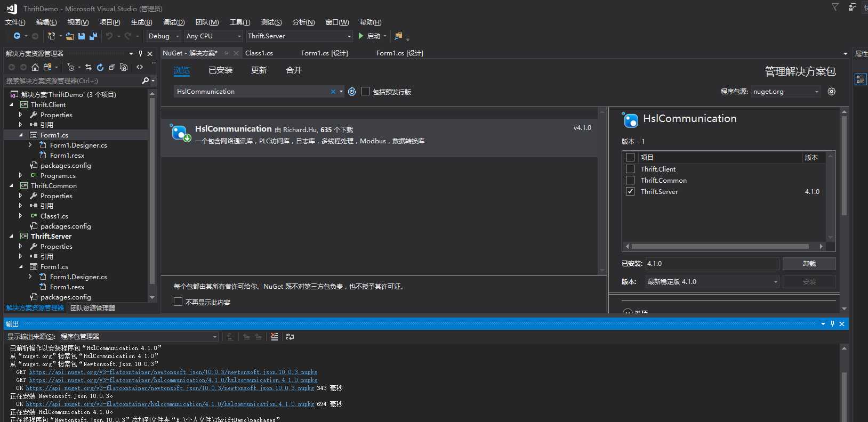Open the 文件(F) menu

tap(15, 22)
